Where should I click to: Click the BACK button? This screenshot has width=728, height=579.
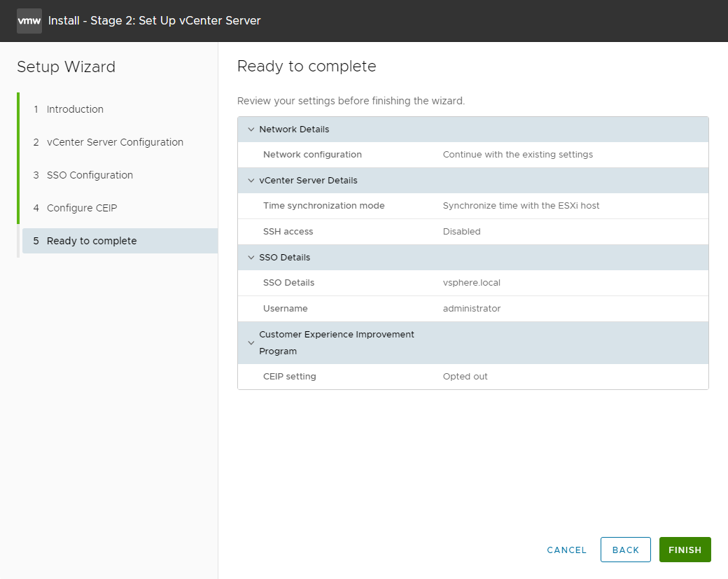click(x=625, y=550)
